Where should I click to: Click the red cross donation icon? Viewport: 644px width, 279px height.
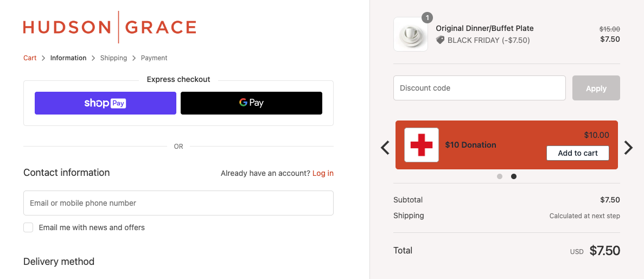[422, 145]
